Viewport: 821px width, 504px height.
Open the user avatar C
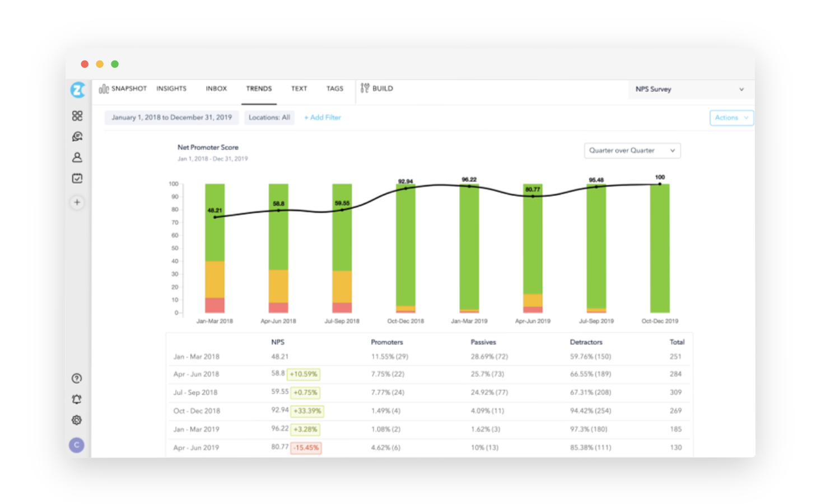[77, 445]
